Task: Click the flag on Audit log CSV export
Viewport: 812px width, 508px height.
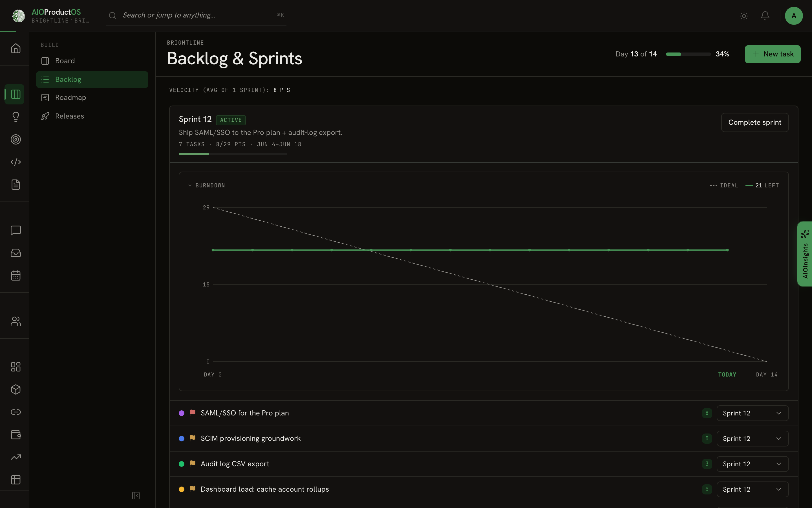Action: 192,464
